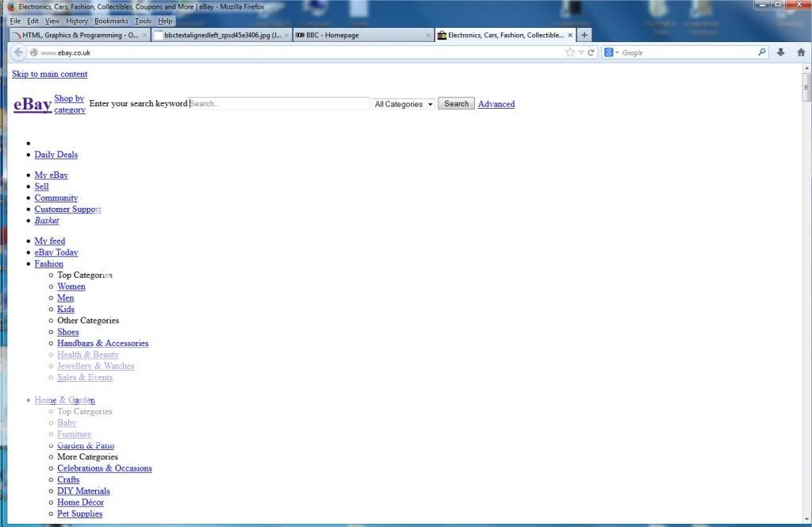Click the Handbags & Accessories link
812x527 pixels.
pyautogui.click(x=102, y=344)
